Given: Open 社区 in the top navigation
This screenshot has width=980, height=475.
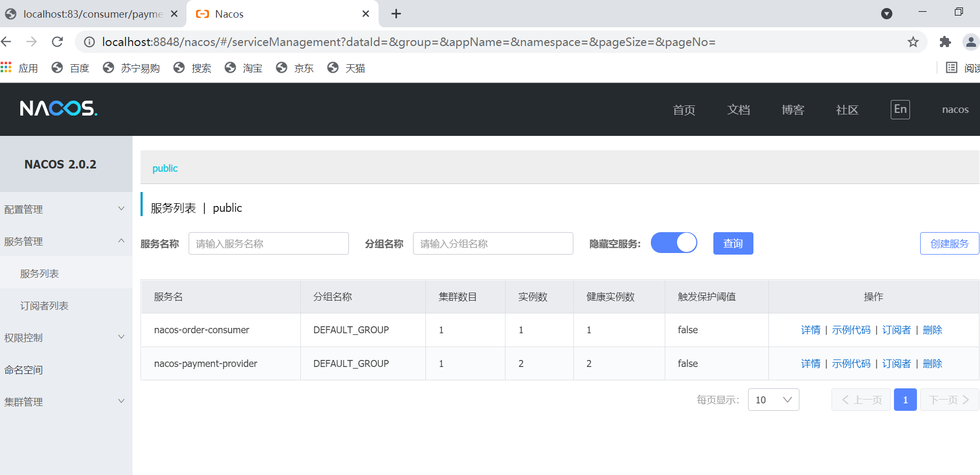Looking at the screenshot, I should [847, 110].
